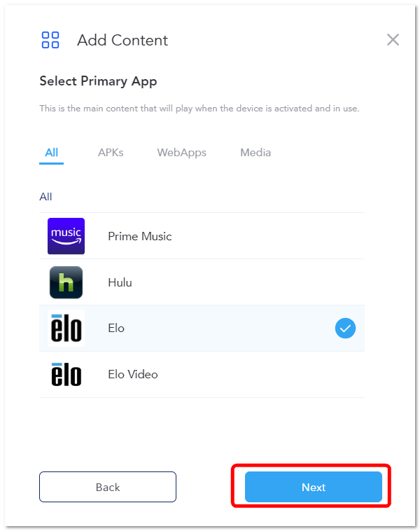This screenshot has width=420, height=531.
Task: Click the Add Content title text
Action: (x=122, y=41)
